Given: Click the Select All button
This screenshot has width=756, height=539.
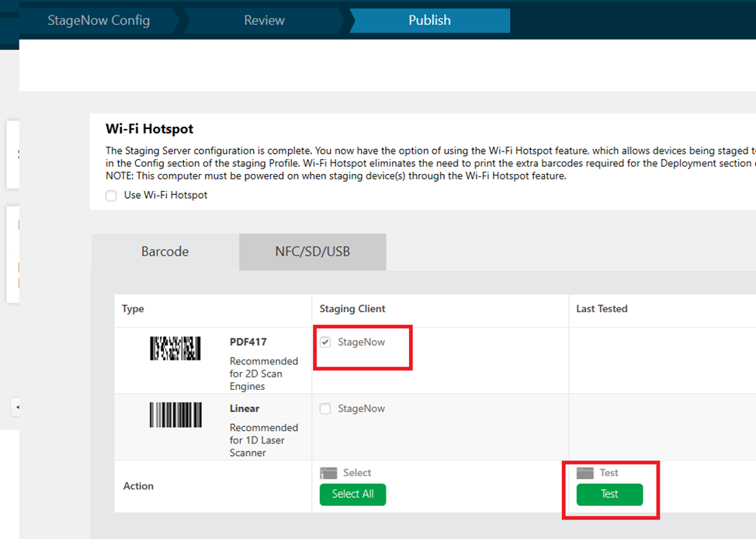Looking at the screenshot, I should pyautogui.click(x=352, y=494).
